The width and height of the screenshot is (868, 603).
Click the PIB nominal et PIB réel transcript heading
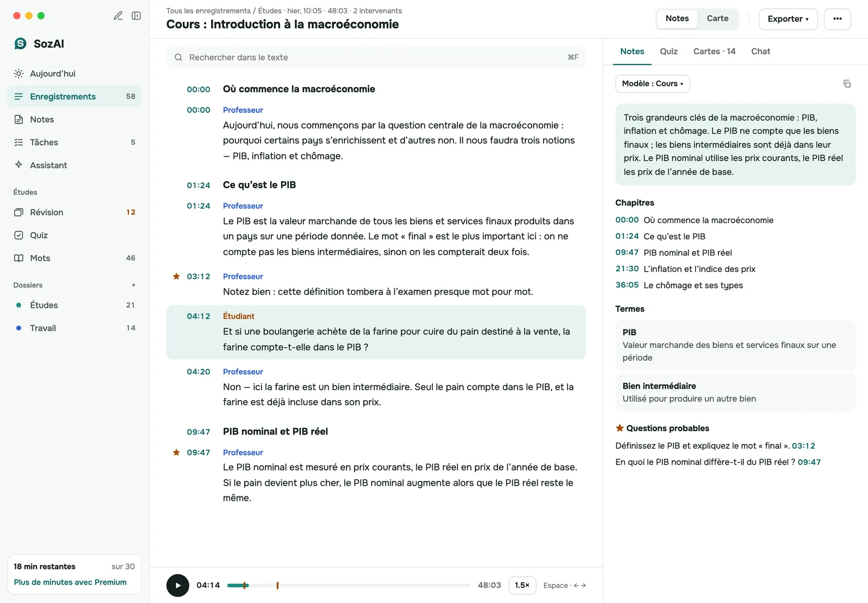click(x=276, y=431)
